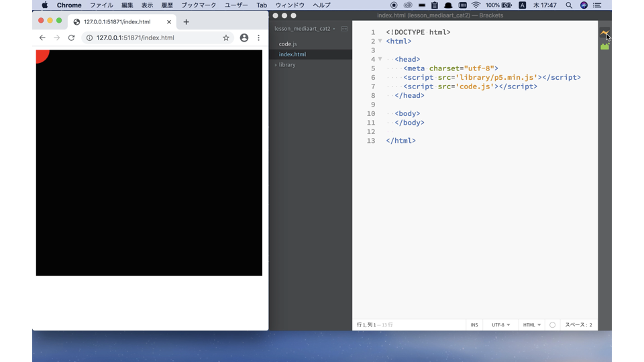Screen dimensions: 644x362
Task: Open the ブックマーク menu
Action: click(x=199, y=5)
